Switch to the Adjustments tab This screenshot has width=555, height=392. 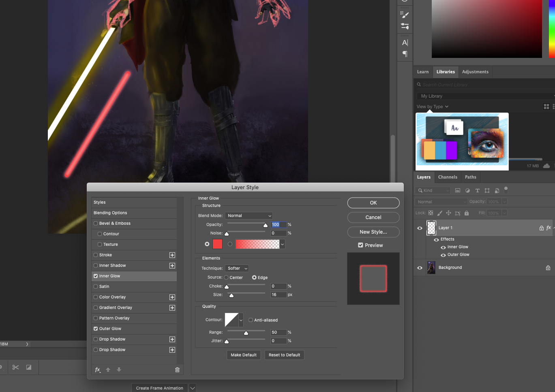tap(475, 72)
